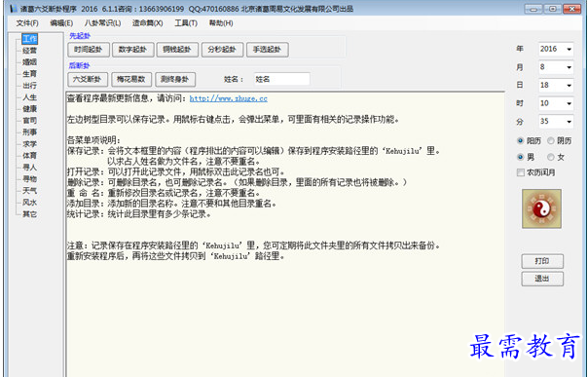Select the 经营 tree item
The width and height of the screenshot is (588, 377).
(29, 51)
